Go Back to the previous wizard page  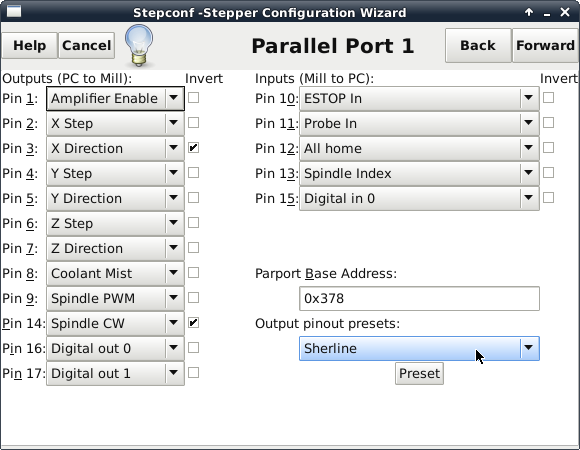click(478, 45)
